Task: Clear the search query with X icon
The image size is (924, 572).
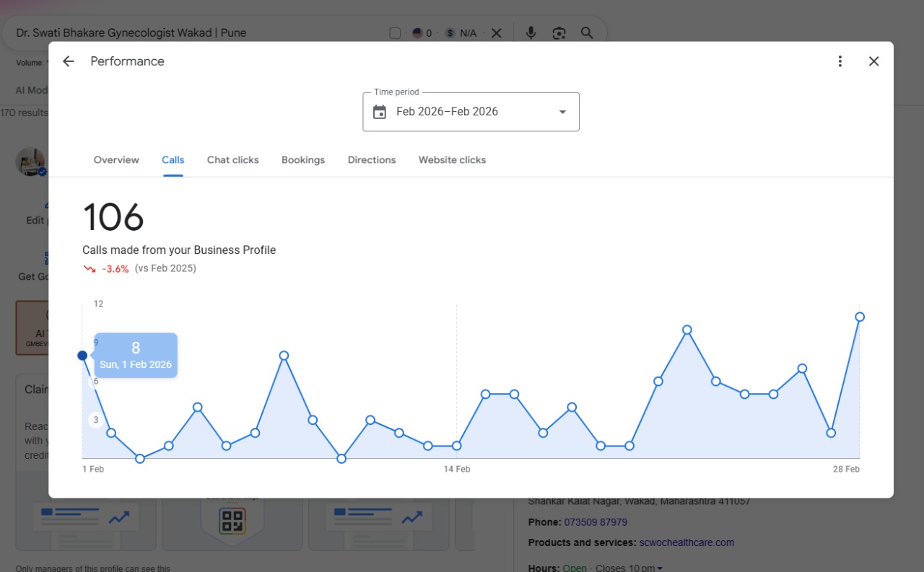Action: 497,33
